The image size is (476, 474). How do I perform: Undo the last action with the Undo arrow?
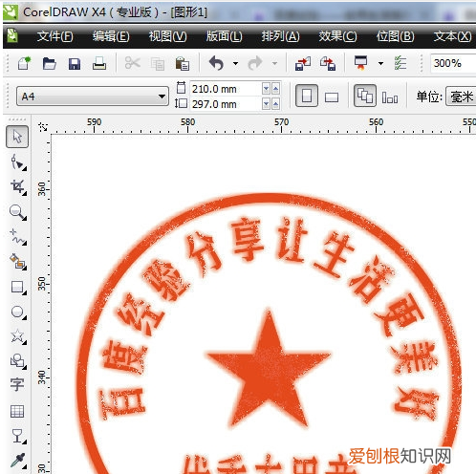[216, 63]
